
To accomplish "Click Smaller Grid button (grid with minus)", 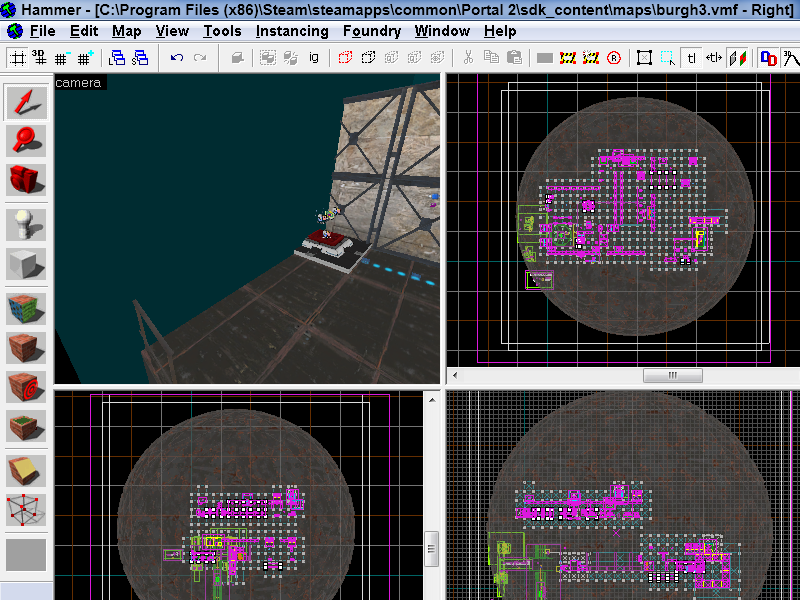I will pos(62,58).
